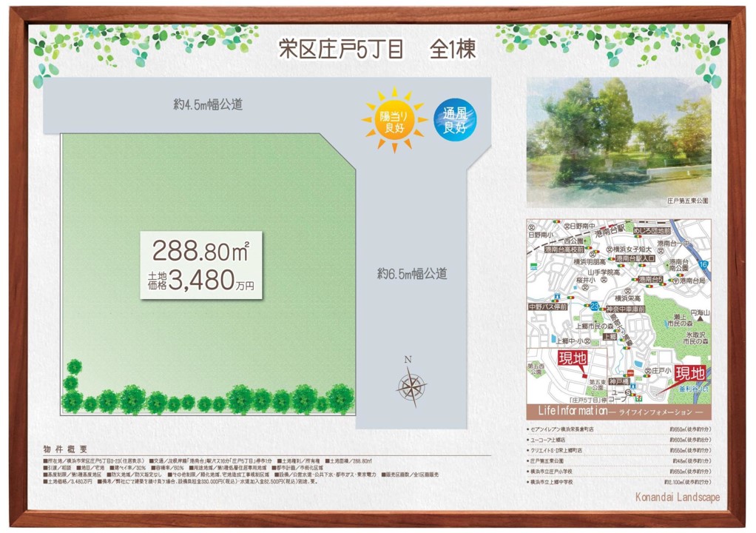The image size is (756, 533).
Task: Click the blue 通風良好 circle badge
Action: pos(454,119)
